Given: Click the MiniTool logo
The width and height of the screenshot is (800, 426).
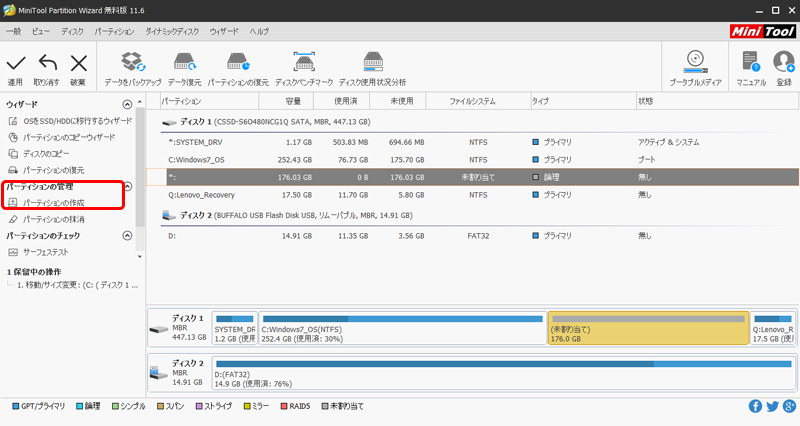Looking at the screenshot, I should click(762, 31).
